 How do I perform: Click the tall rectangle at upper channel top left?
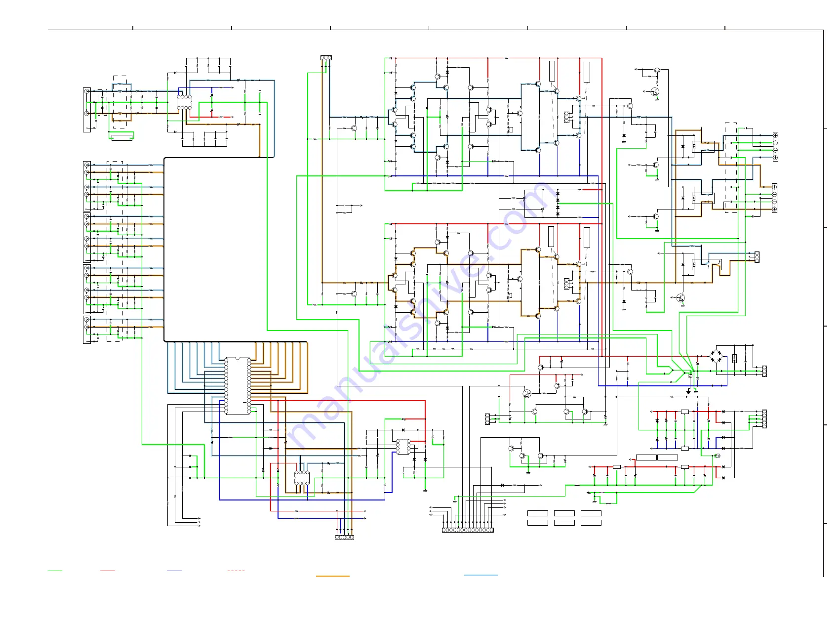click(552, 71)
